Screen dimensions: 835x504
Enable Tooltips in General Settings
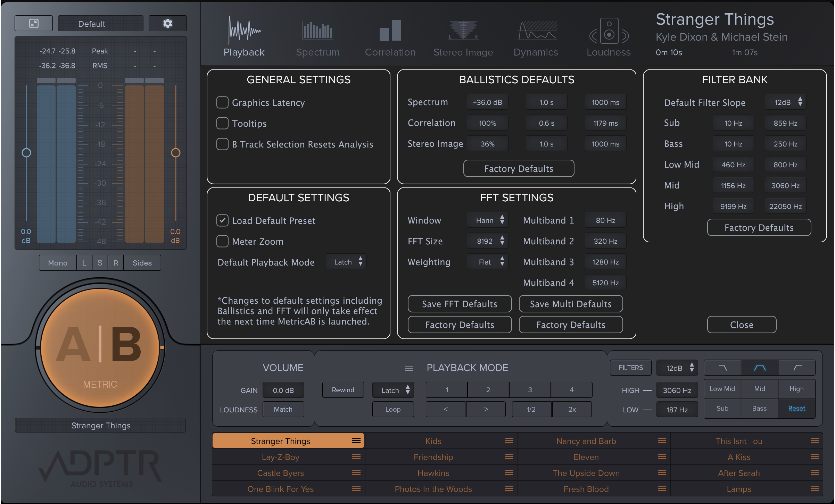coord(222,123)
